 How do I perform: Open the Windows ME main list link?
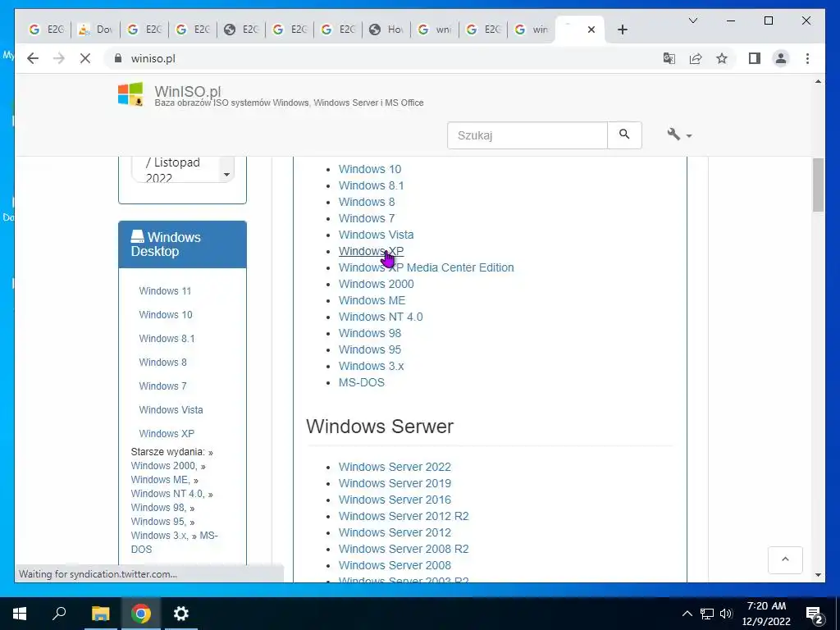click(372, 300)
